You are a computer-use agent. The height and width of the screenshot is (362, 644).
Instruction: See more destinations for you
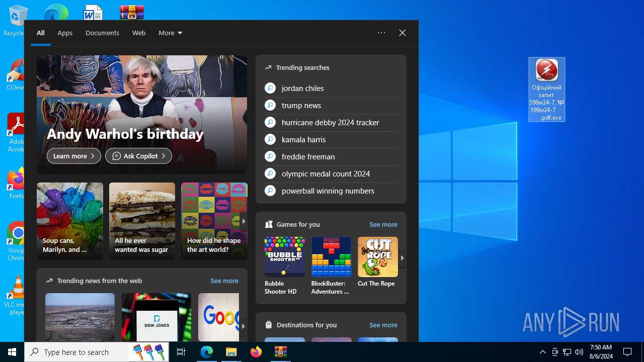pyautogui.click(x=383, y=325)
